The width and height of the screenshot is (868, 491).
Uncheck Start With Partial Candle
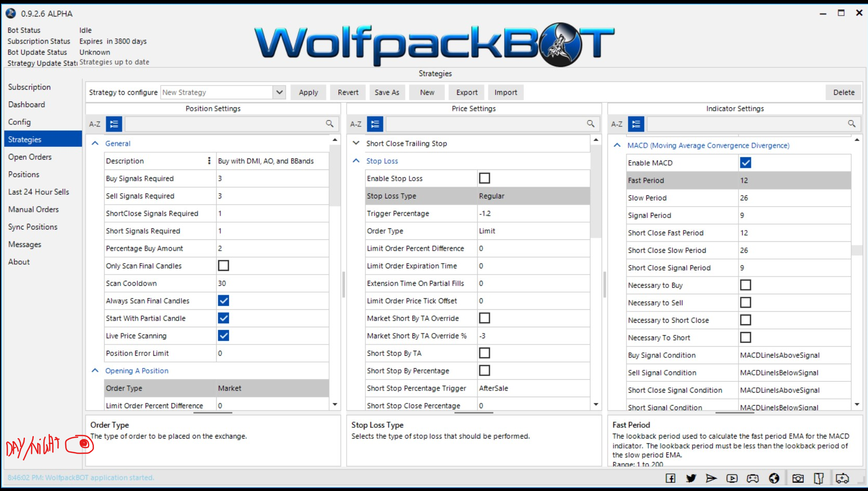pos(223,318)
